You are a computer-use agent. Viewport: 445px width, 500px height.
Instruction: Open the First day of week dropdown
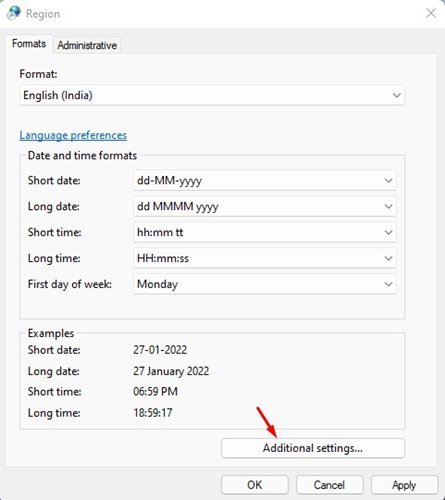[265, 284]
